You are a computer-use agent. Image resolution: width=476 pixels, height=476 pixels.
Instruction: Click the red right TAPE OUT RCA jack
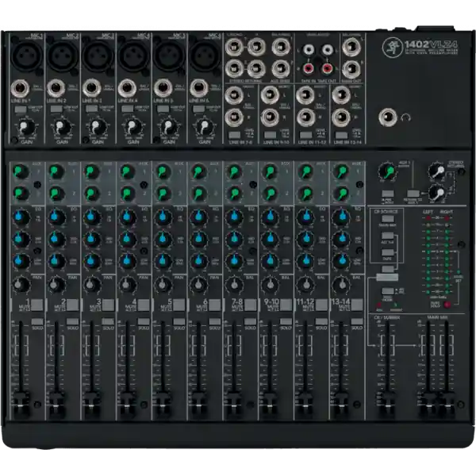pyautogui.click(x=327, y=68)
